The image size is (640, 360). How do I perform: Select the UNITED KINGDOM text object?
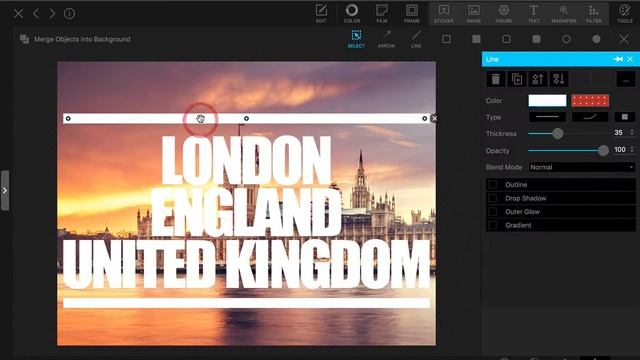coord(247,264)
